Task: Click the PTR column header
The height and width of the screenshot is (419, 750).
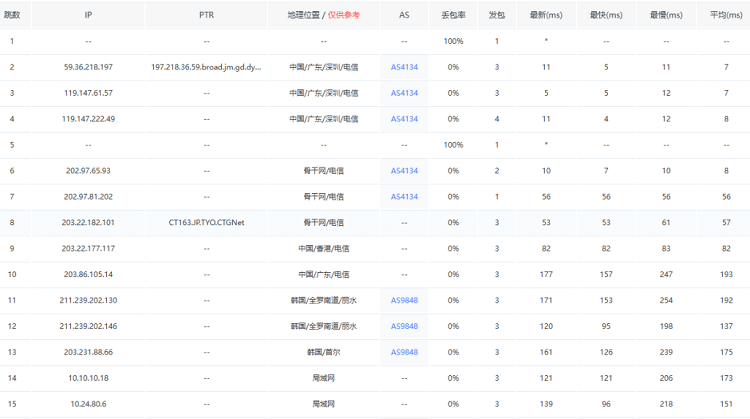Action: click(206, 15)
